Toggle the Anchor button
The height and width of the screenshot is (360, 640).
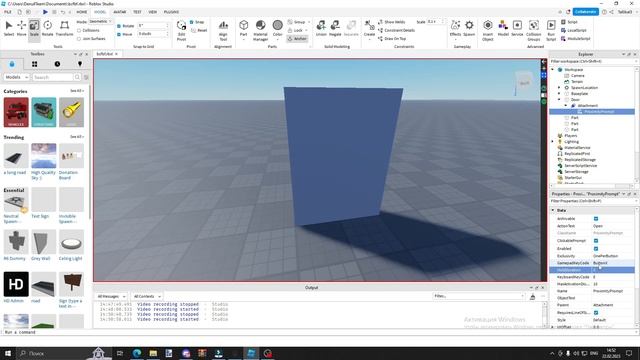pos(297,38)
